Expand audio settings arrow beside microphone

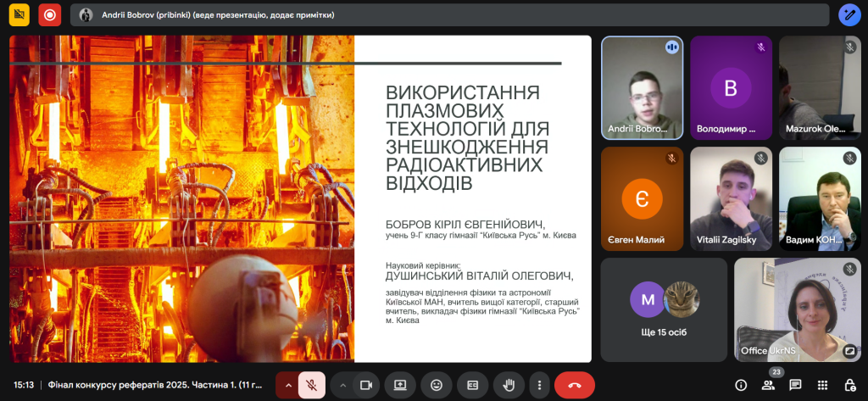(288, 385)
